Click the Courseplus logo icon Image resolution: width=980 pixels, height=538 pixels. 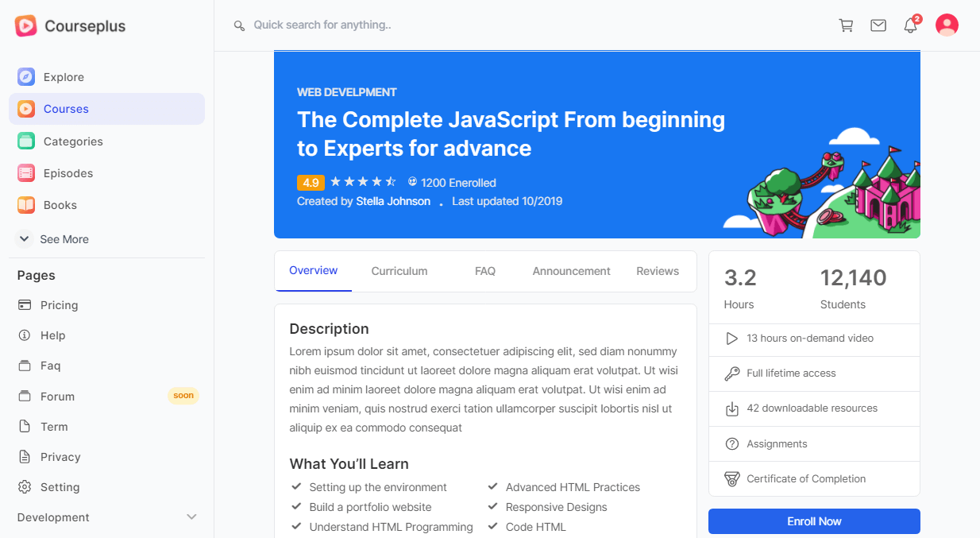click(x=25, y=26)
